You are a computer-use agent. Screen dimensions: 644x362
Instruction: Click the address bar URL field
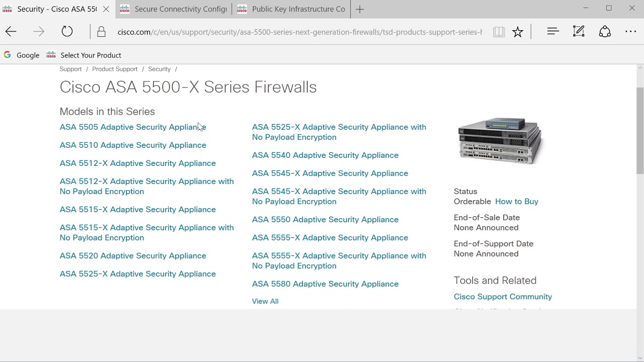(x=299, y=32)
